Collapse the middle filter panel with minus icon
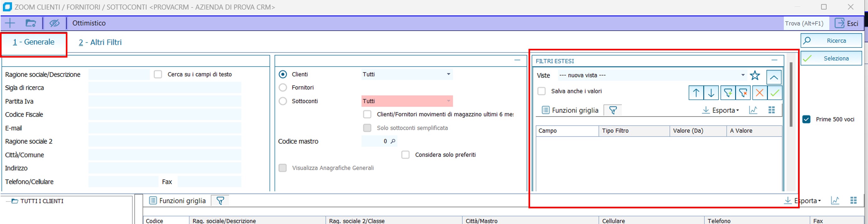This screenshot has width=868, height=224. pyautogui.click(x=517, y=60)
